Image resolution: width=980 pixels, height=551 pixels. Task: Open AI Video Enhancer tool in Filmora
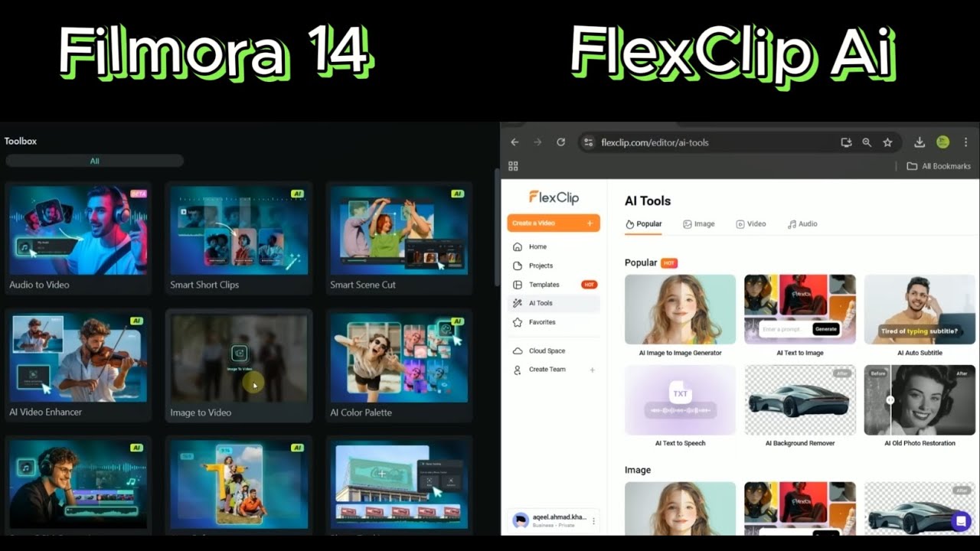pyautogui.click(x=77, y=366)
